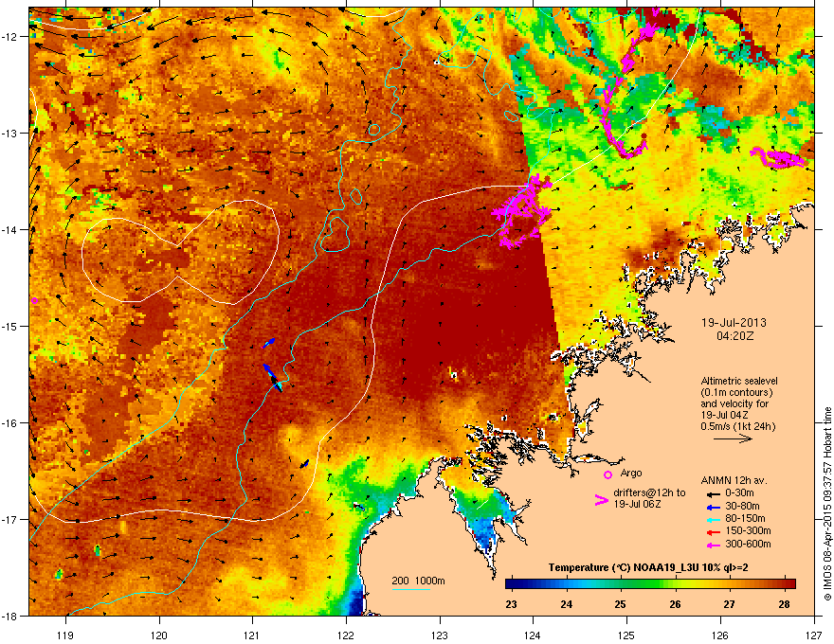Click the 'ANMN 12h av.' heading

coord(734,481)
